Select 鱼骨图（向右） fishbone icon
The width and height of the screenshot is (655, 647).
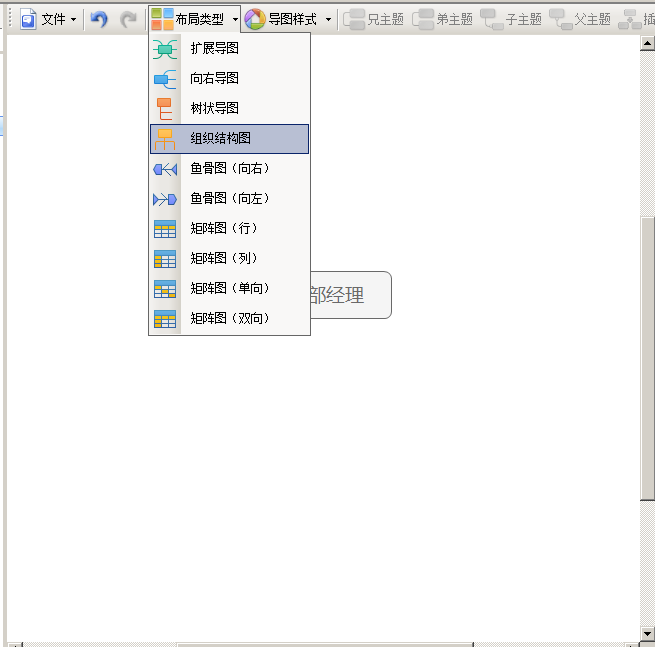pyautogui.click(x=164, y=169)
